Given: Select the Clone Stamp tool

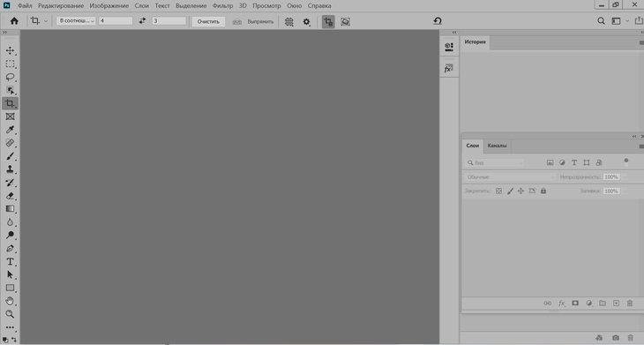Looking at the screenshot, I should (10, 169).
